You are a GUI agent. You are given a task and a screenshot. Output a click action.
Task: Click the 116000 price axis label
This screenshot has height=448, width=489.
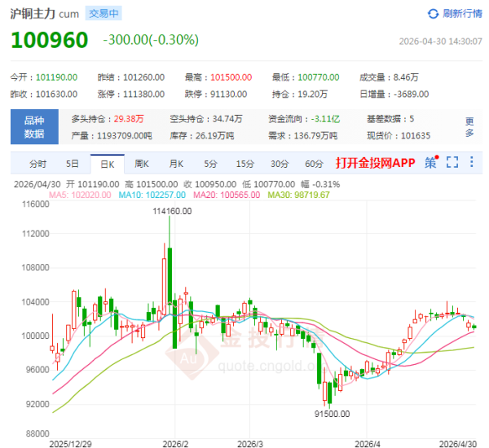pos(36,204)
